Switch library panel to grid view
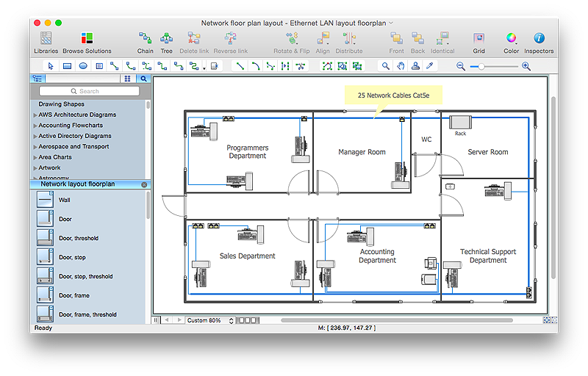This screenshot has width=588, height=376. click(x=127, y=79)
